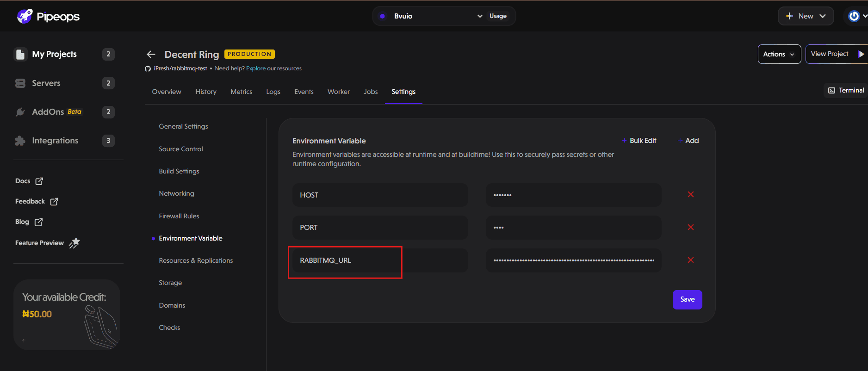Open the Actions dropdown

tap(779, 54)
